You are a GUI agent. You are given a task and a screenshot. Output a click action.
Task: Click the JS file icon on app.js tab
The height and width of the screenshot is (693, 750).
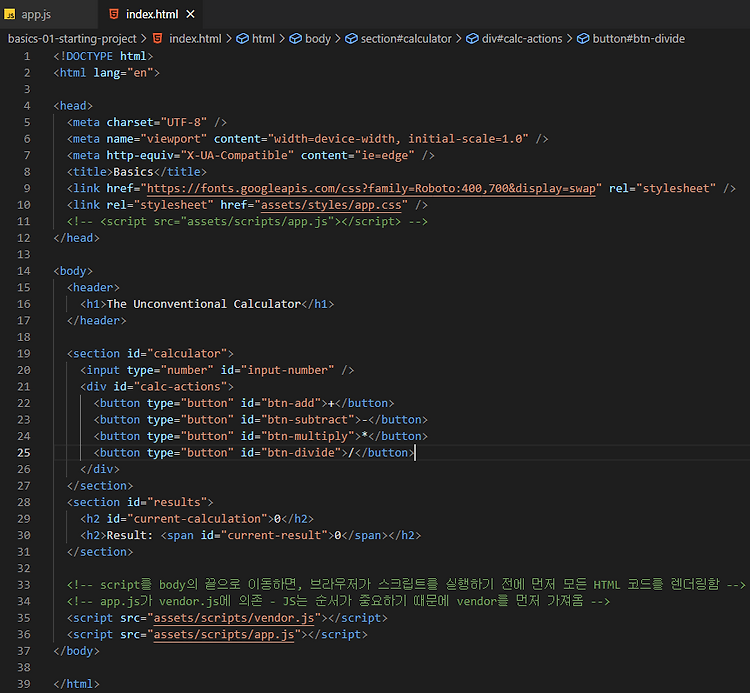click(9, 14)
